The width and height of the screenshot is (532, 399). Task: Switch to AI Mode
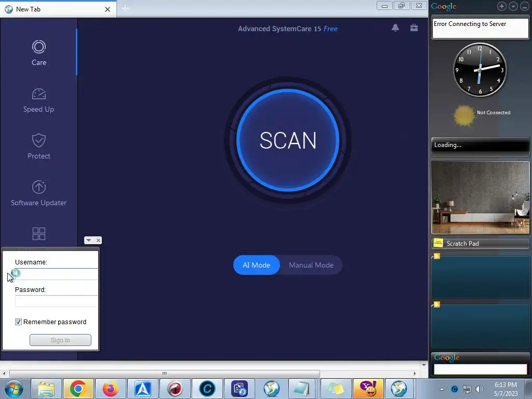pyautogui.click(x=257, y=265)
